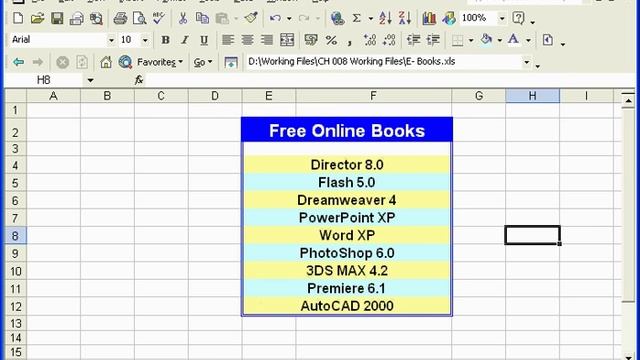Apply Percent style

(x=331, y=40)
